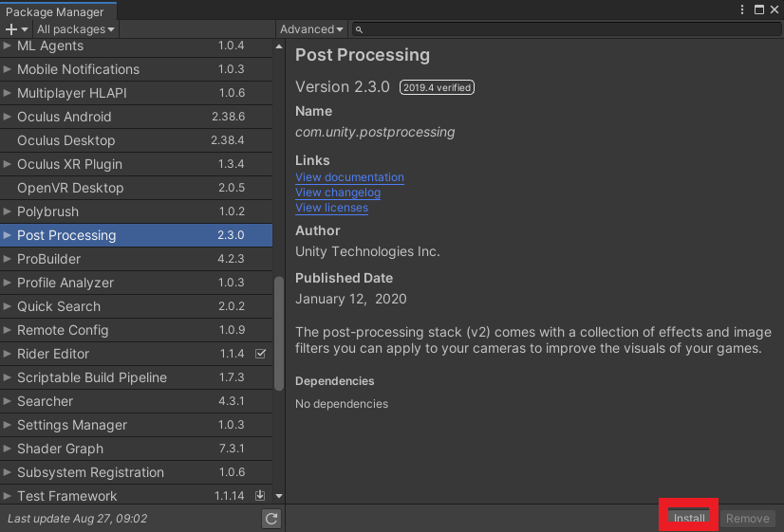Expand the ProBuilder package versions

tap(8, 259)
